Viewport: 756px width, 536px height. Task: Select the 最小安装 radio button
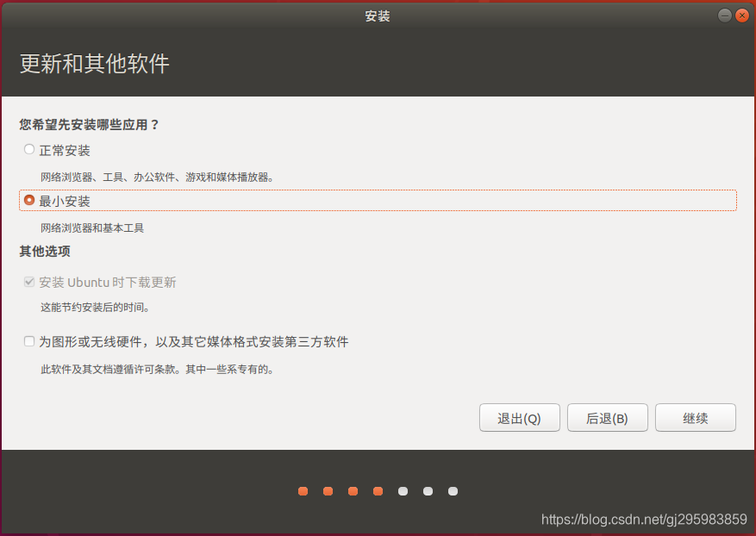pos(29,200)
